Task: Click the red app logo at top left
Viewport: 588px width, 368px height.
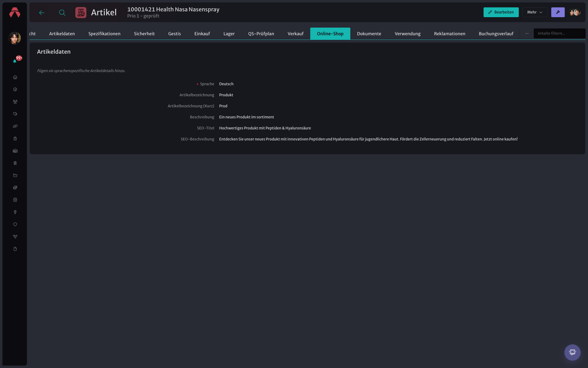Action: click(15, 13)
